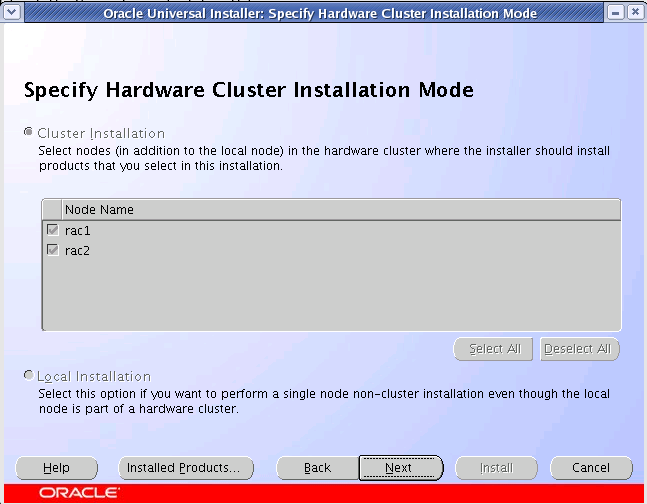Click the rac1 node name text
This screenshot has width=647, height=504.
tap(78, 230)
